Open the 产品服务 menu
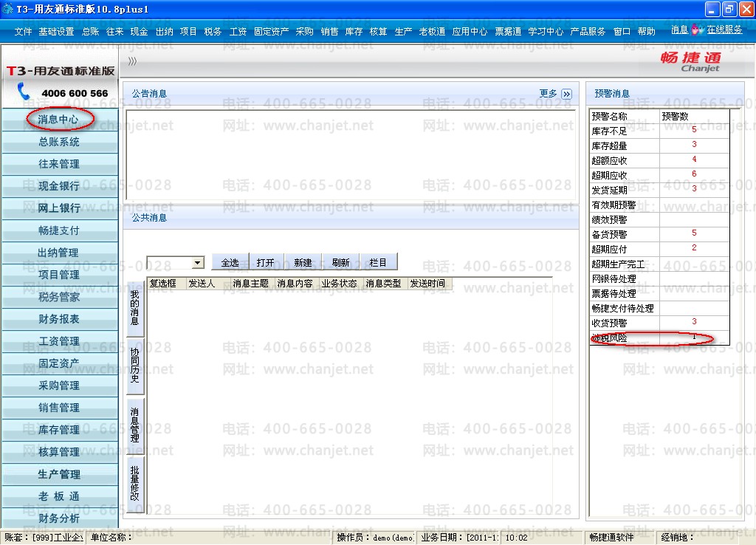 click(x=587, y=31)
